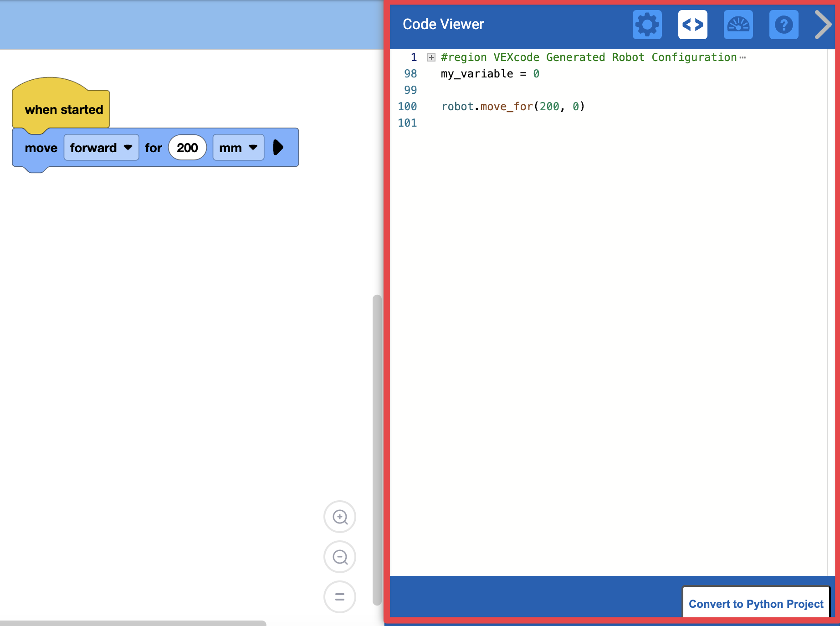Image resolution: width=840 pixels, height=626 pixels.
Task: Click the my_variable assignment line
Action: 489,73
